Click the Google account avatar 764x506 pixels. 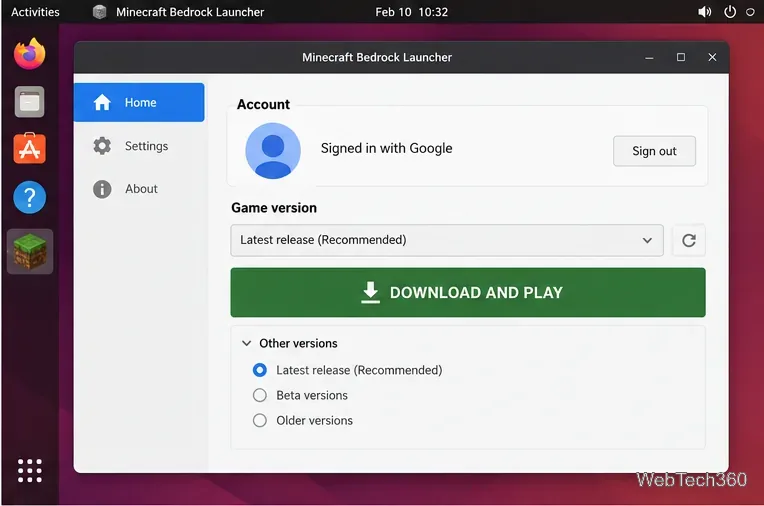click(273, 151)
